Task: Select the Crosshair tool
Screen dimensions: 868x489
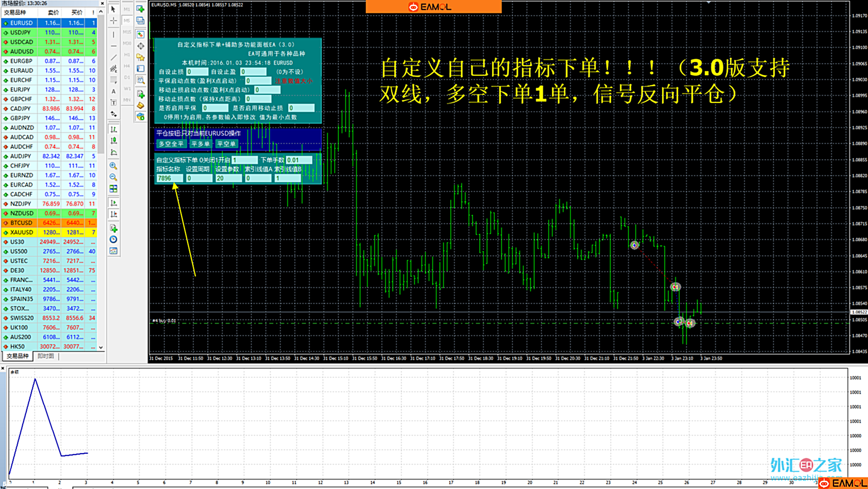Action: coord(113,20)
